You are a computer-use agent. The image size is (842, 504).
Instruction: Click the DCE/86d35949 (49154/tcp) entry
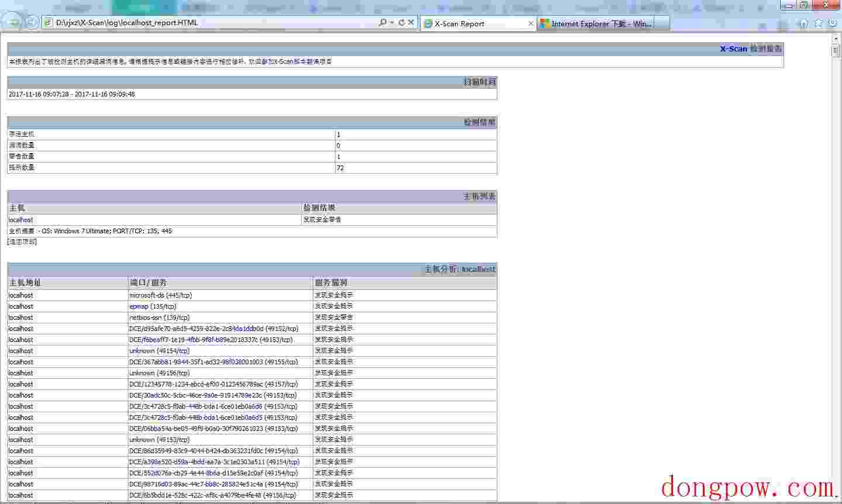(x=213, y=451)
